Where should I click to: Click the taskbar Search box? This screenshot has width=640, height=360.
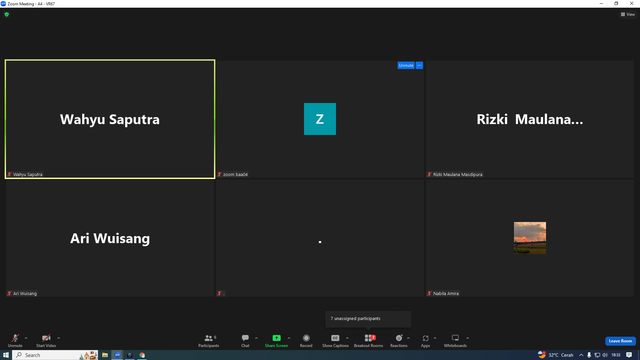pyautogui.click(x=55, y=355)
